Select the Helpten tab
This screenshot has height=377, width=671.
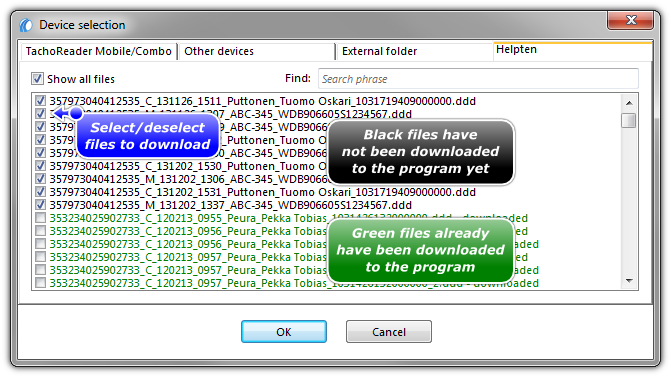point(573,50)
